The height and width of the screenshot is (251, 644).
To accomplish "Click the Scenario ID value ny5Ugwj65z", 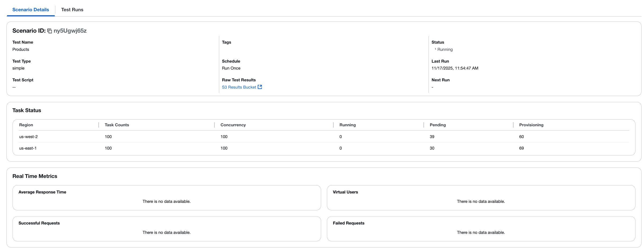I will click(x=70, y=31).
